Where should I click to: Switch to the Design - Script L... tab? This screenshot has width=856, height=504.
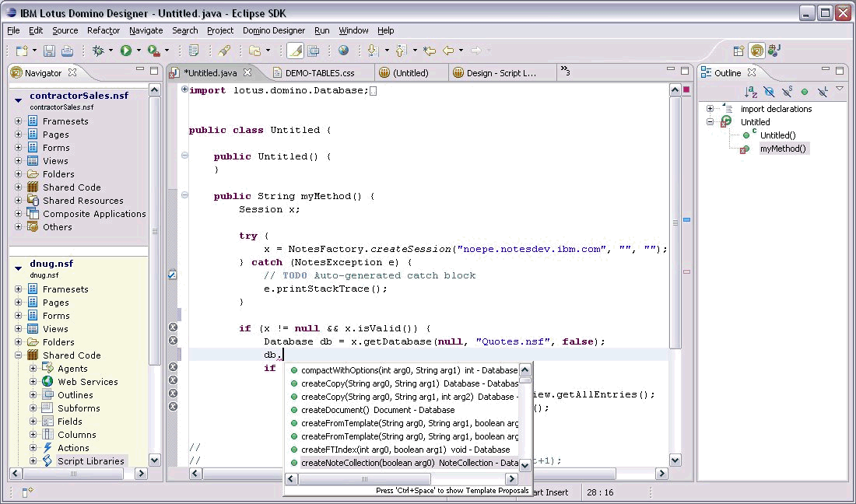tap(502, 72)
